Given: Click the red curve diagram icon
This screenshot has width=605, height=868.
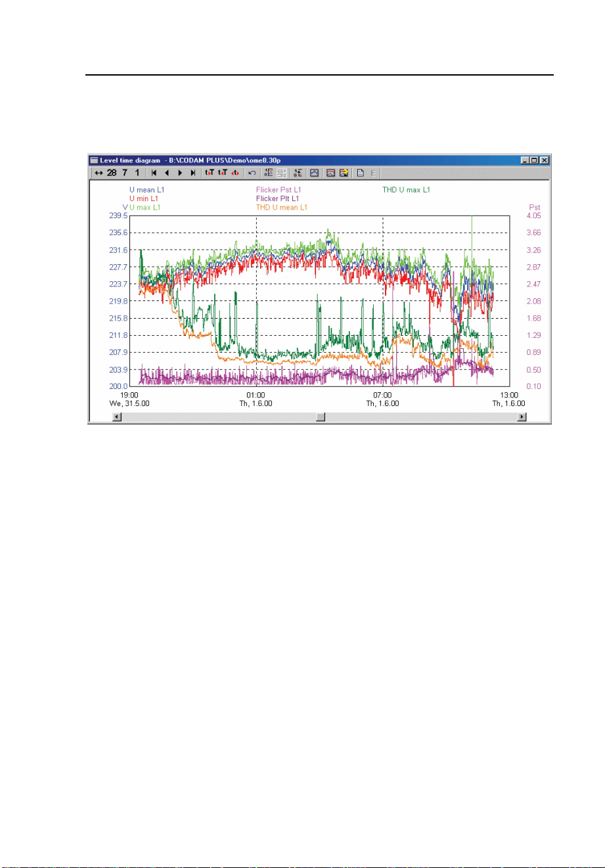Looking at the screenshot, I should coord(331,173).
